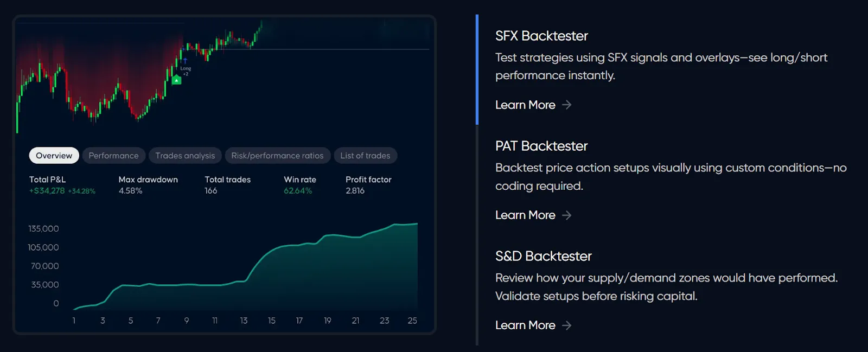This screenshot has height=352, width=868.
Task: Open the Risk/performance ratios tab
Action: click(277, 156)
